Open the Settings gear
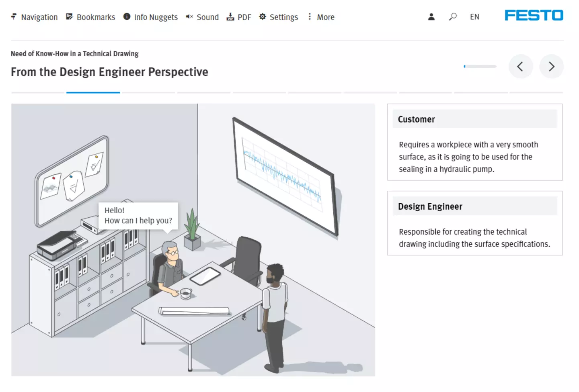Screen dimensions: 579x392 pyautogui.click(x=263, y=17)
